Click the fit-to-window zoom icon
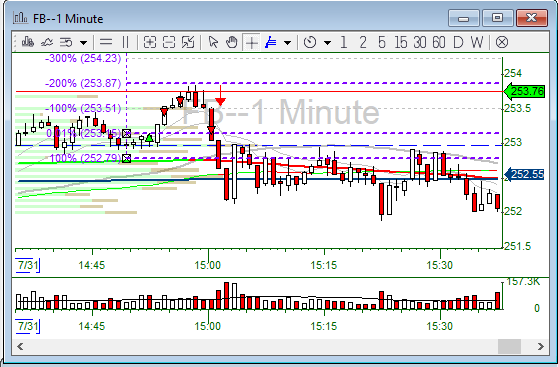The image size is (558, 367). pyautogui.click(x=188, y=42)
